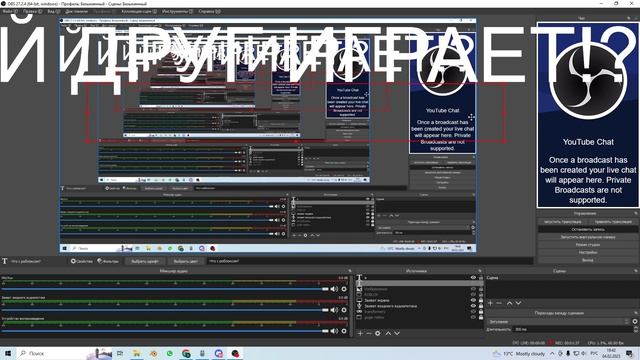640x360 pixels.
Task: Hide the Захват экрана source
Action: [x=473, y=300]
